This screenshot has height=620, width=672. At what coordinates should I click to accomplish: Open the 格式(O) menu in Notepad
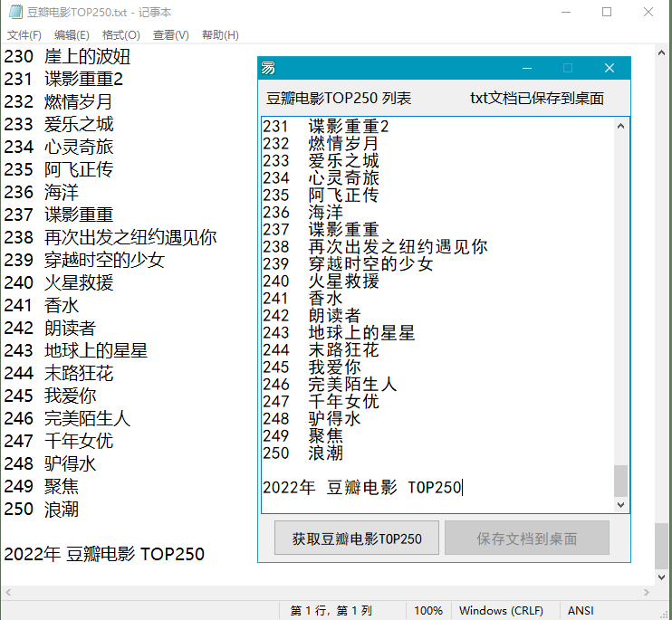coord(120,35)
